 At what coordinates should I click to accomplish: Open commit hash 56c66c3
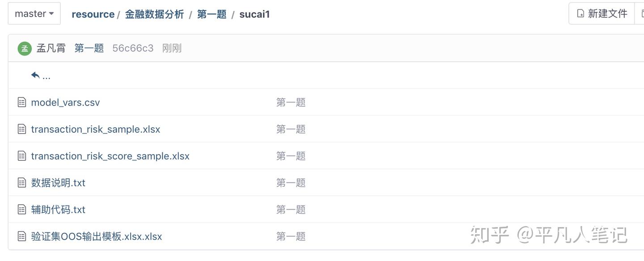[x=133, y=48]
